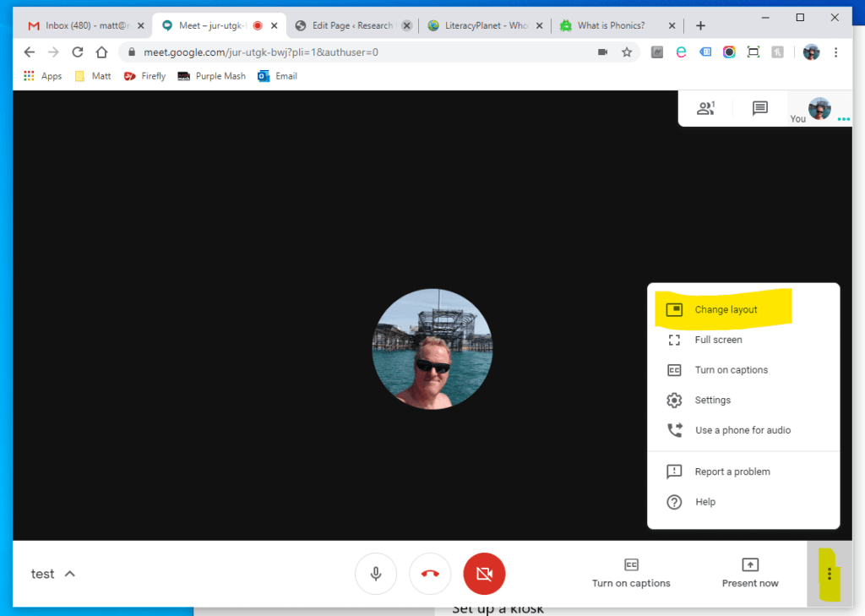Hang up with the red phone button

(x=430, y=574)
